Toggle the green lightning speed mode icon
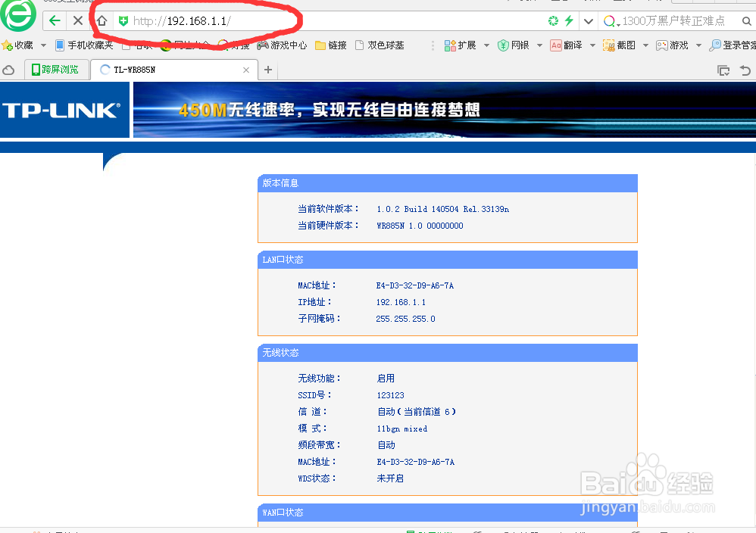Viewport: 756px width, 533px height. (x=570, y=20)
